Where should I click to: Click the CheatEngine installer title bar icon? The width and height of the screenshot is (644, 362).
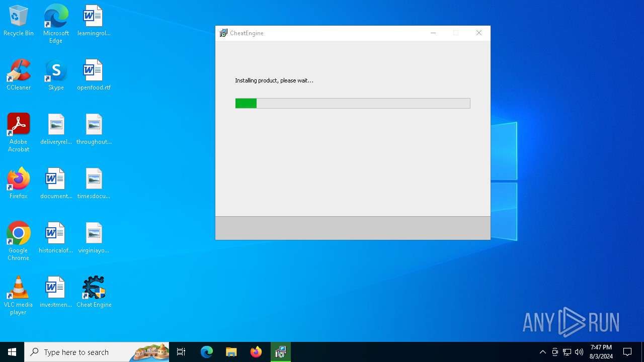(223, 33)
